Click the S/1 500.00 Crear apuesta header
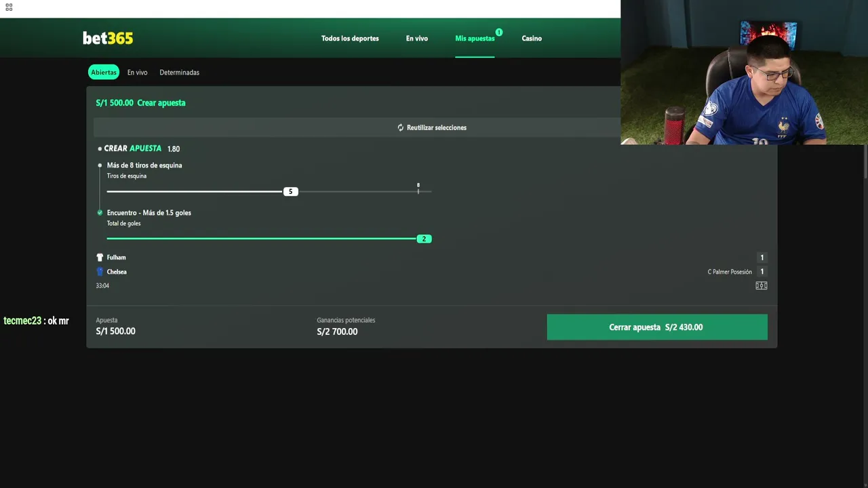The image size is (868, 488). coord(140,103)
